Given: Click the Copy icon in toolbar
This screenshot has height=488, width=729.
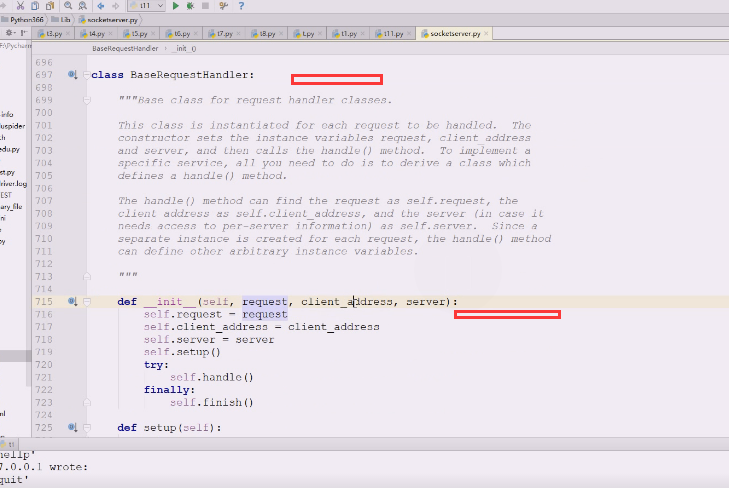Looking at the screenshot, I should coord(35,6).
